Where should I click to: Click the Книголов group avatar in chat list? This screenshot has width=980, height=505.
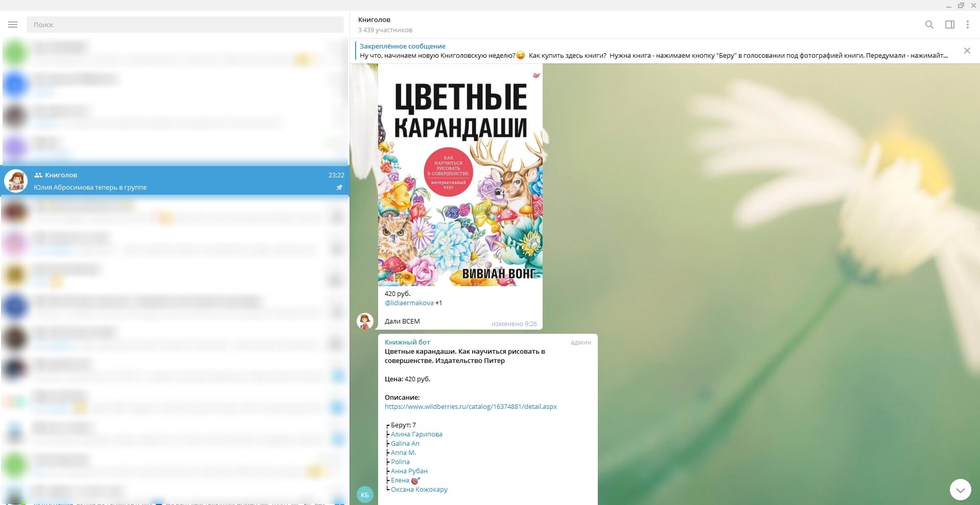tap(16, 181)
